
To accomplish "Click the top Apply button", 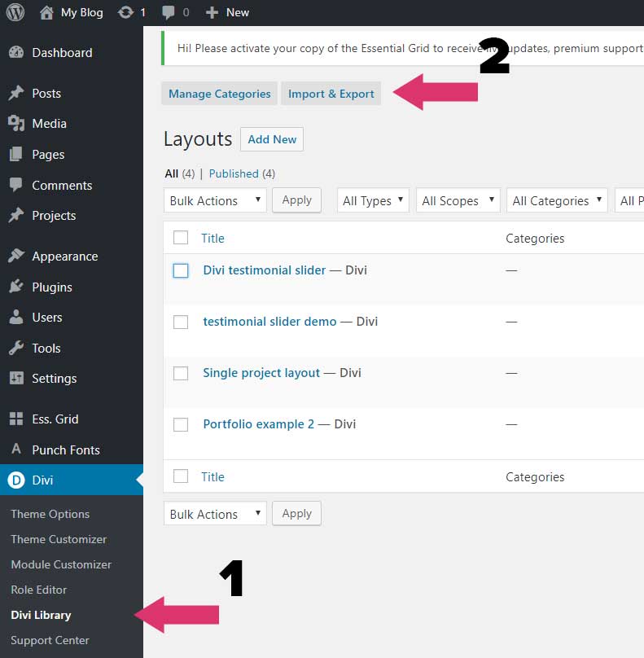I will [296, 200].
